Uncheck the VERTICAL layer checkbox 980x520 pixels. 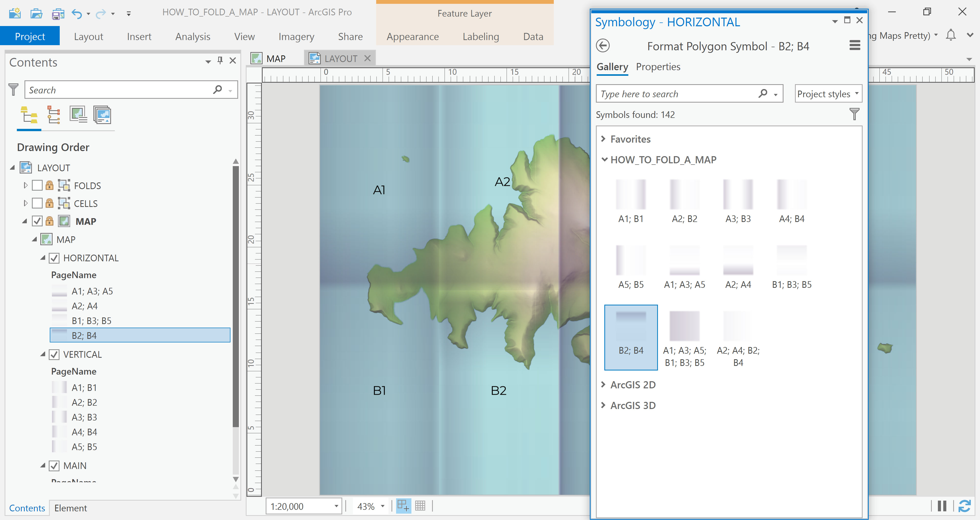(54, 354)
